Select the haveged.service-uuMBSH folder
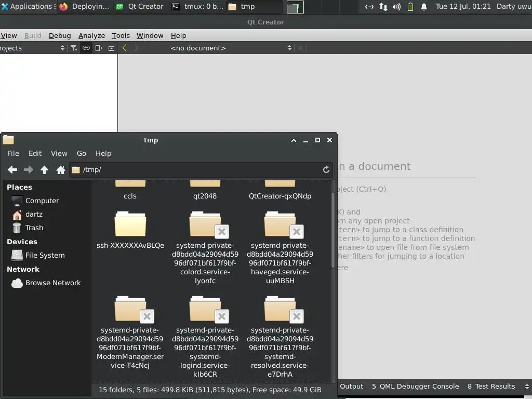Viewport: 532px width, 399px height. coord(280,248)
